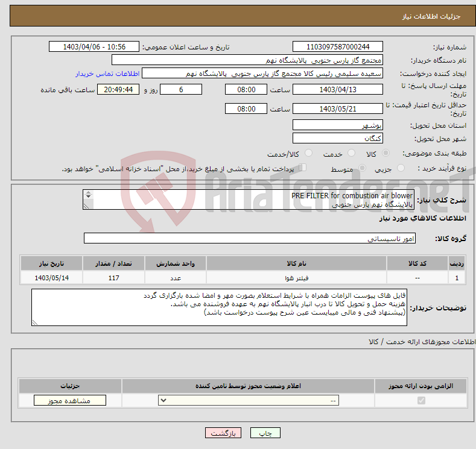Click the تعداد / مقدار column header

[x=113, y=263]
